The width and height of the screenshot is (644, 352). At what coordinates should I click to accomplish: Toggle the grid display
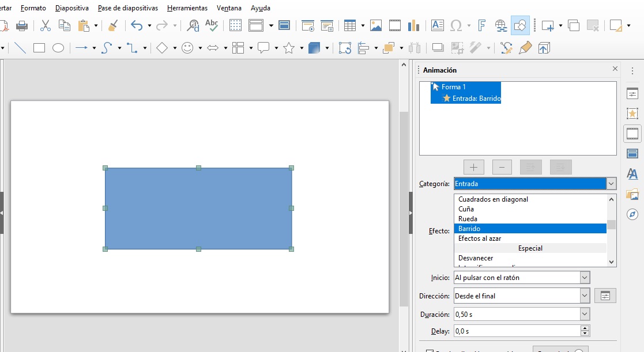pyautogui.click(x=235, y=26)
